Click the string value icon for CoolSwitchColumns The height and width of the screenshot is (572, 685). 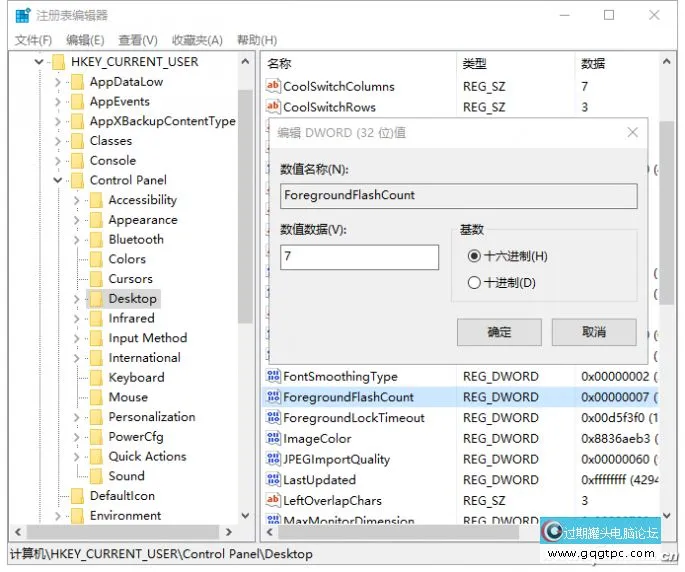[x=273, y=86]
